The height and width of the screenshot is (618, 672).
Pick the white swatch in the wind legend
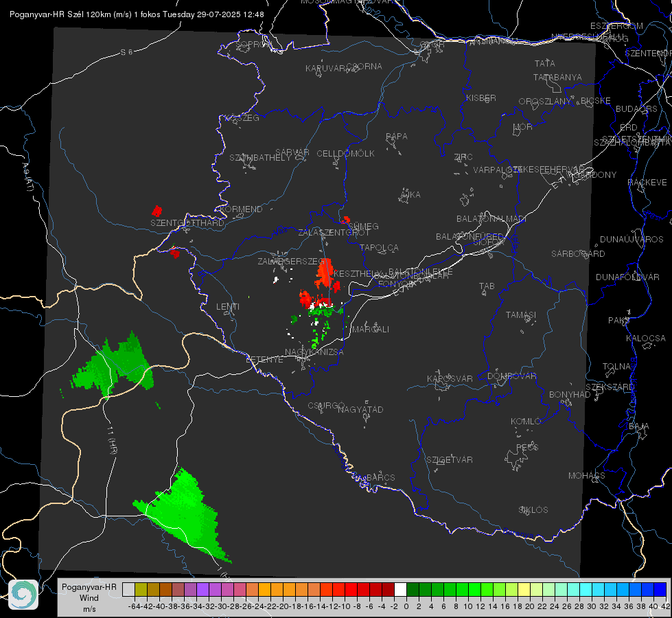click(400, 590)
